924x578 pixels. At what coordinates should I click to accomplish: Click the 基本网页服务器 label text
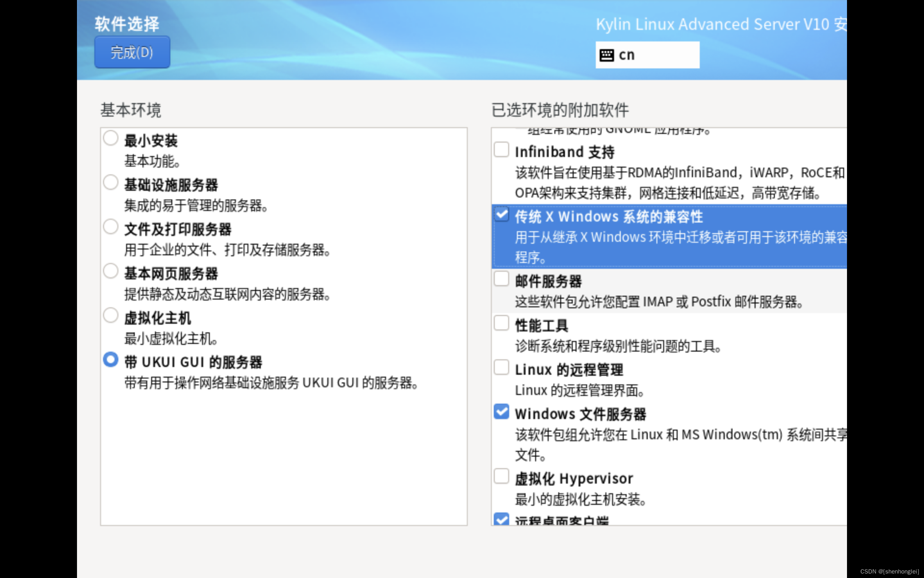tap(171, 274)
